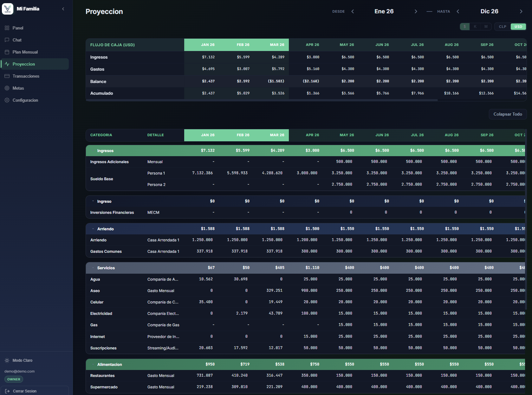Click the Colapsar Todo button
Viewport: 532px width, 395px height.
pyautogui.click(x=508, y=114)
